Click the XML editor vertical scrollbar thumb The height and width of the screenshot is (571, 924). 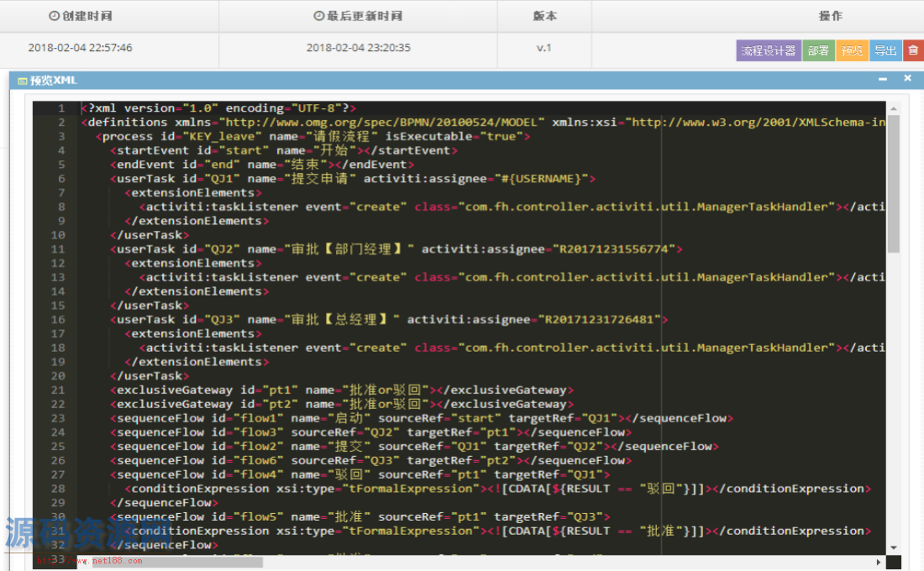[x=894, y=183]
